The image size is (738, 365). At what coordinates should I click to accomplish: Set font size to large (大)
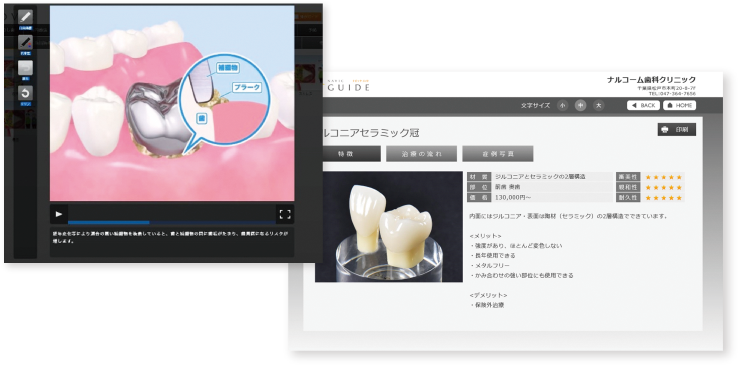[598, 105]
